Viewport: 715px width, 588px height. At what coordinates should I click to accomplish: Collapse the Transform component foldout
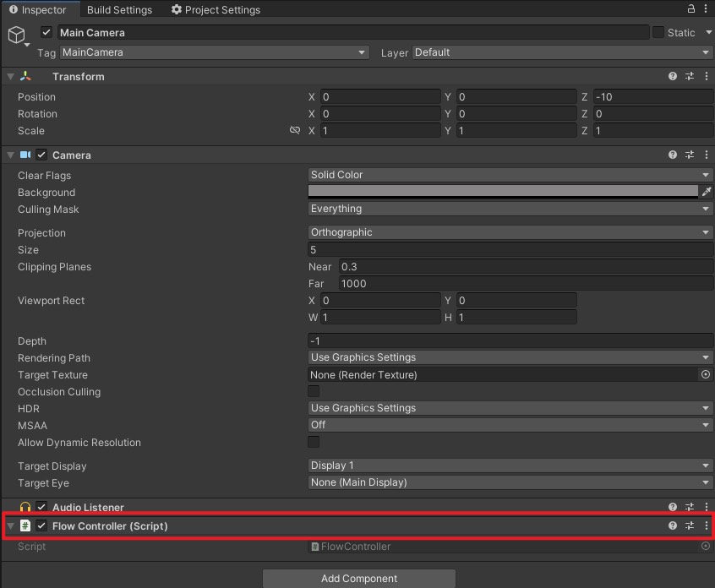pos(11,76)
